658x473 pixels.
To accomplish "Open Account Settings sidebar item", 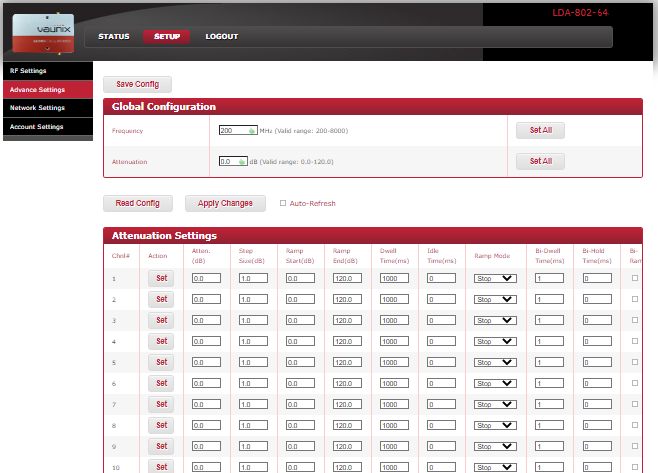I will (x=37, y=127).
